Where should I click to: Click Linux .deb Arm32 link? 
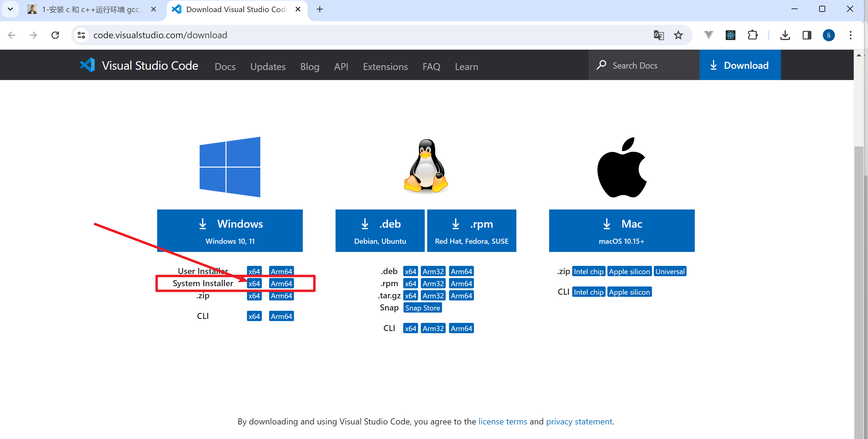pos(433,271)
